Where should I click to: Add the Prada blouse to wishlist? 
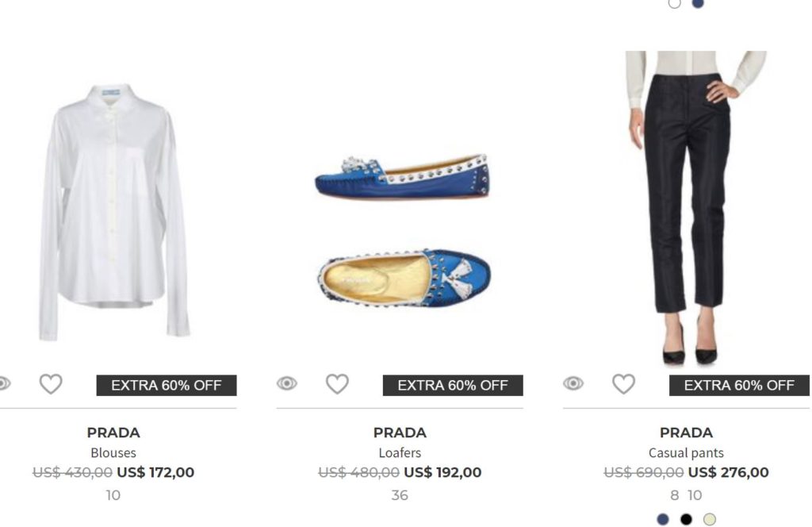click(51, 384)
